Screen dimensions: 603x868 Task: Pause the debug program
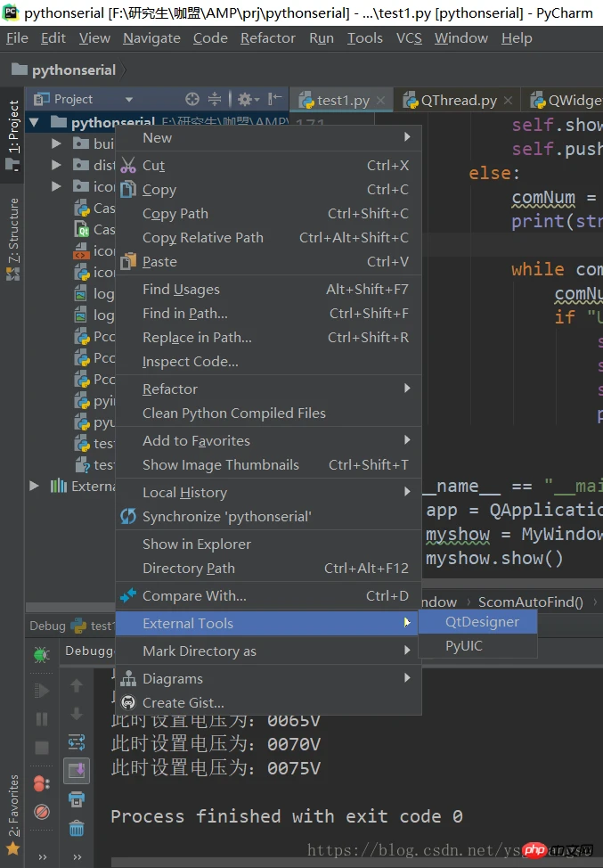click(42, 719)
